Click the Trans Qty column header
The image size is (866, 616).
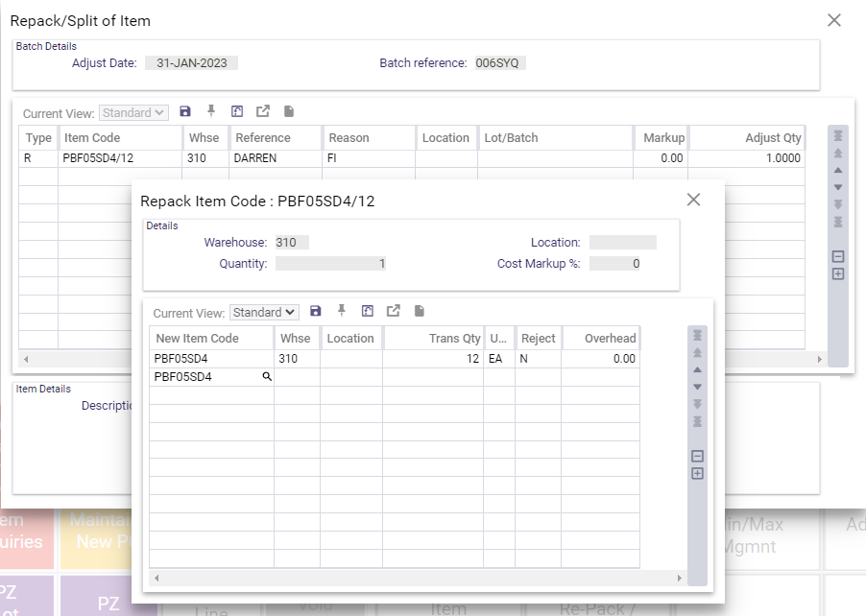click(x=433, y=338)
